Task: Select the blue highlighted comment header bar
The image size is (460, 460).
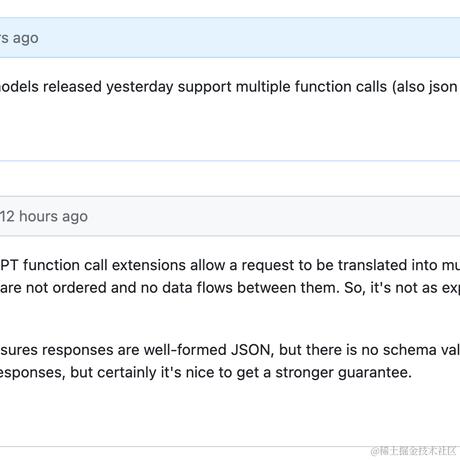Action: coord(230,38)
